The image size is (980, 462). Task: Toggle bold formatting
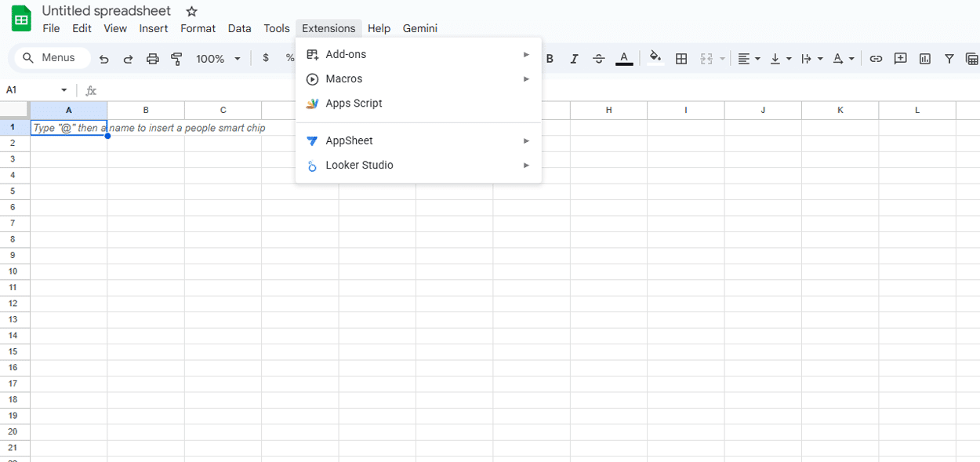click(550, 57)
